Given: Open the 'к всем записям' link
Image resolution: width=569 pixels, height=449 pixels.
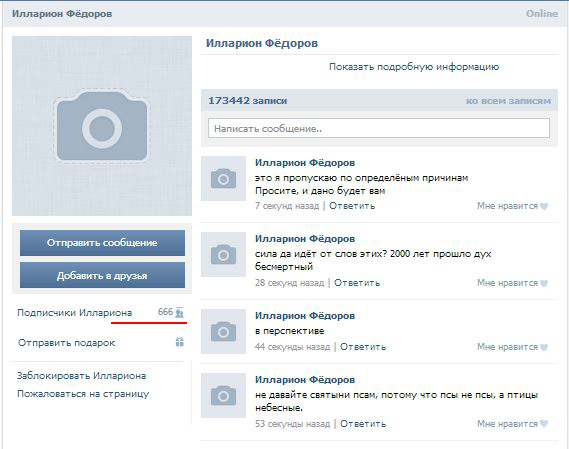Looking at the screenshot, I should 508,101.
